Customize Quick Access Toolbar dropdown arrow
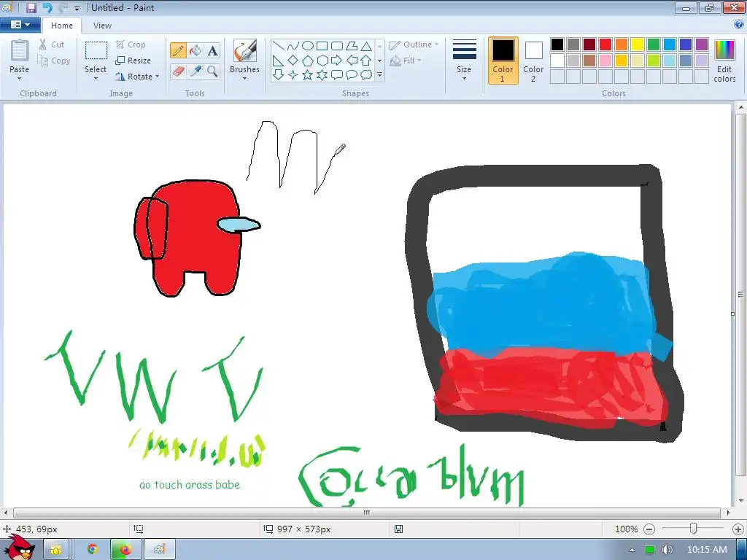The width and height of the screenshot is (747, 560). click(x=77, y=8)
